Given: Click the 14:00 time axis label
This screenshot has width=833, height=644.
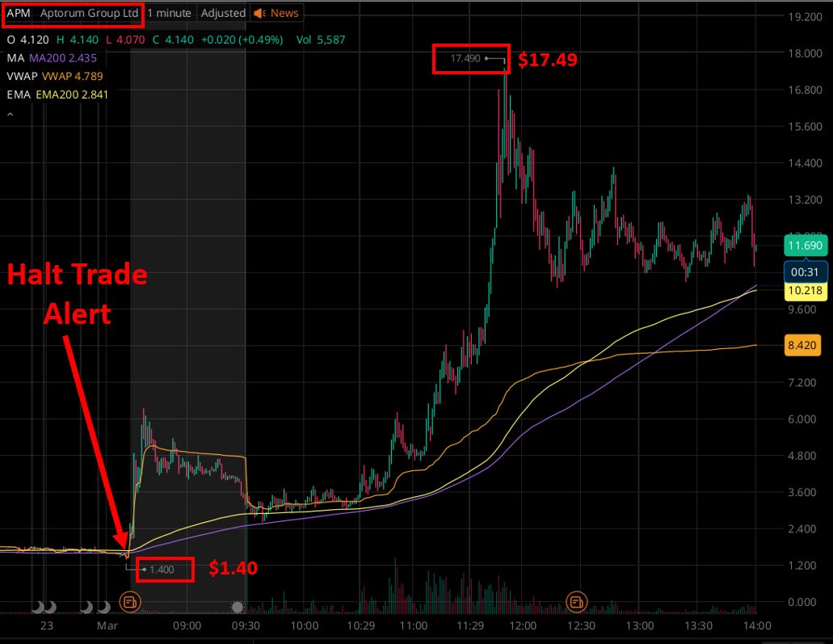Looking at the screenshot, I should (x=757, y=625).
